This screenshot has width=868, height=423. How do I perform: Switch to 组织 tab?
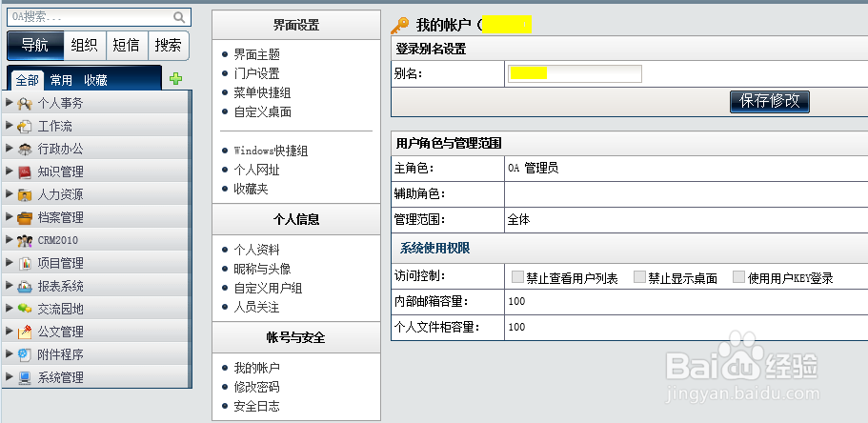(84, 46)
